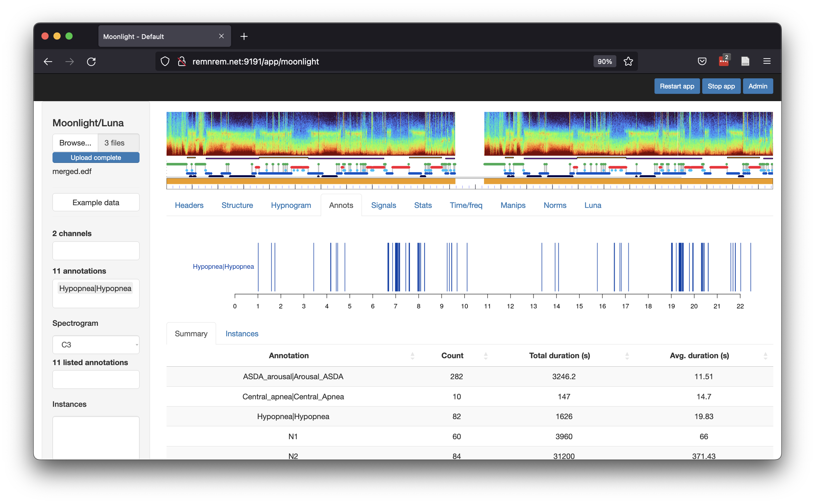
Task: Open the C3 spectrogram channel dropdown
Action: pos(96,345)
